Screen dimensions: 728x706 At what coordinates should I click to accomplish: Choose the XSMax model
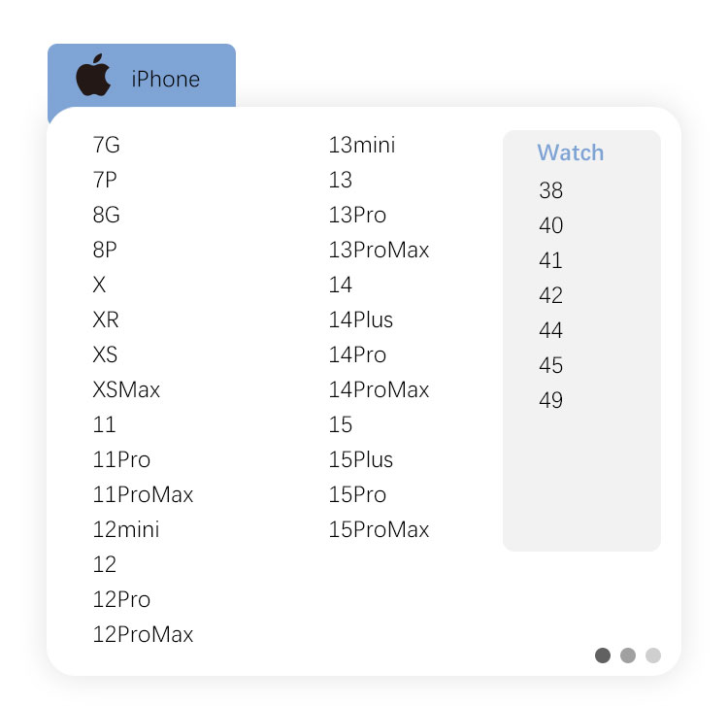(x=126, y=390)
